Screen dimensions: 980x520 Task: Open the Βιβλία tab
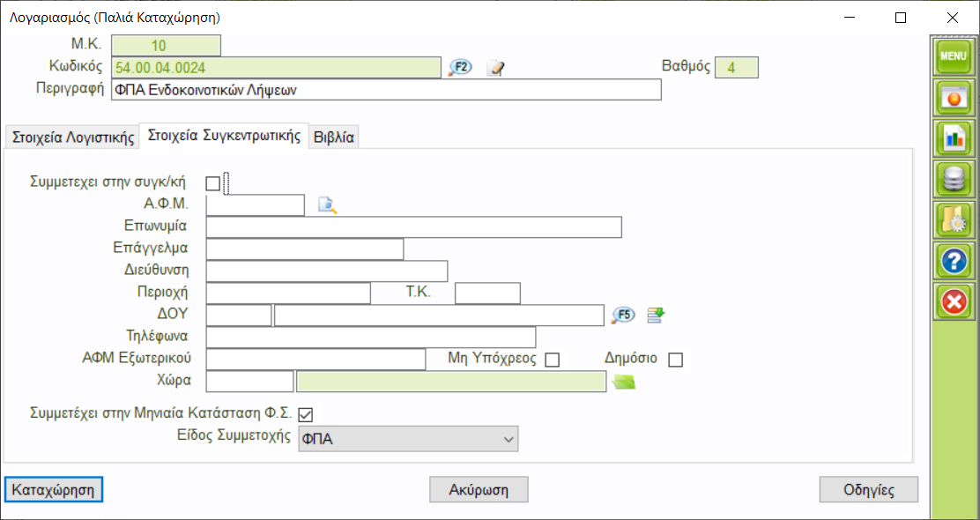pyautogui.click(x=334, y=137)
